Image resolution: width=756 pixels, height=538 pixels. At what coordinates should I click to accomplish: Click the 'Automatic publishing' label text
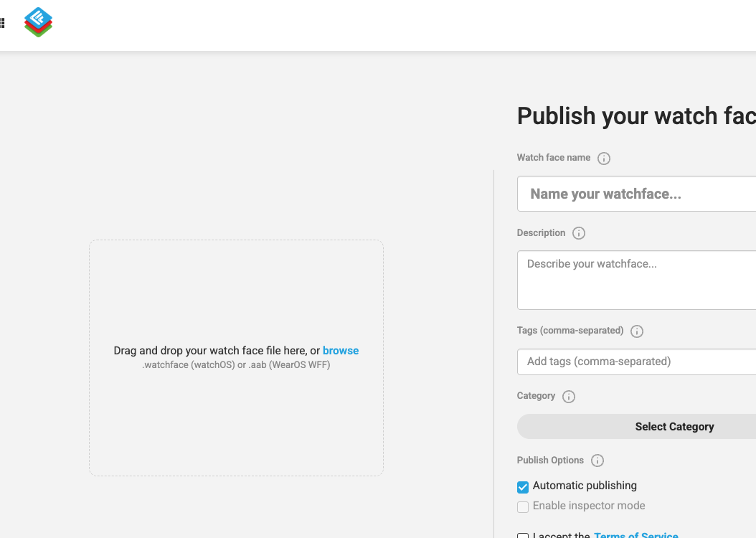[585, 486]
